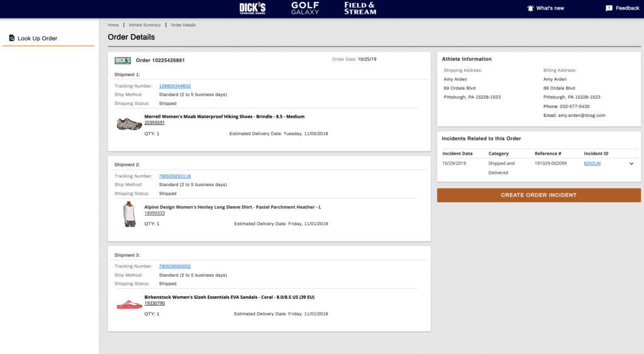Click Shipped and Delivered category cell
Viewport: 644px width, 354px height.
(501, 168)
